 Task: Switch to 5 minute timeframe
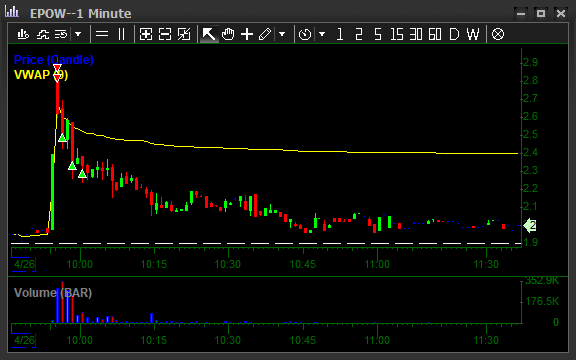[x=378, y=34]
